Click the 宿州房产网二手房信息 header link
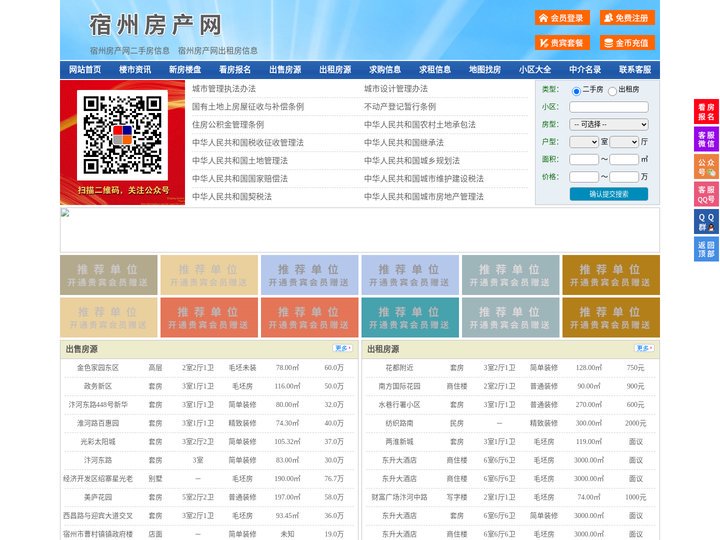 (130, 51)
